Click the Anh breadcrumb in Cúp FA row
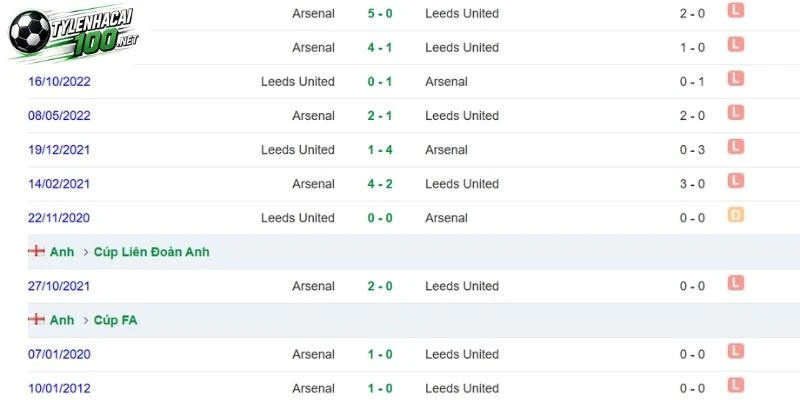 click(x=62, y=320)
